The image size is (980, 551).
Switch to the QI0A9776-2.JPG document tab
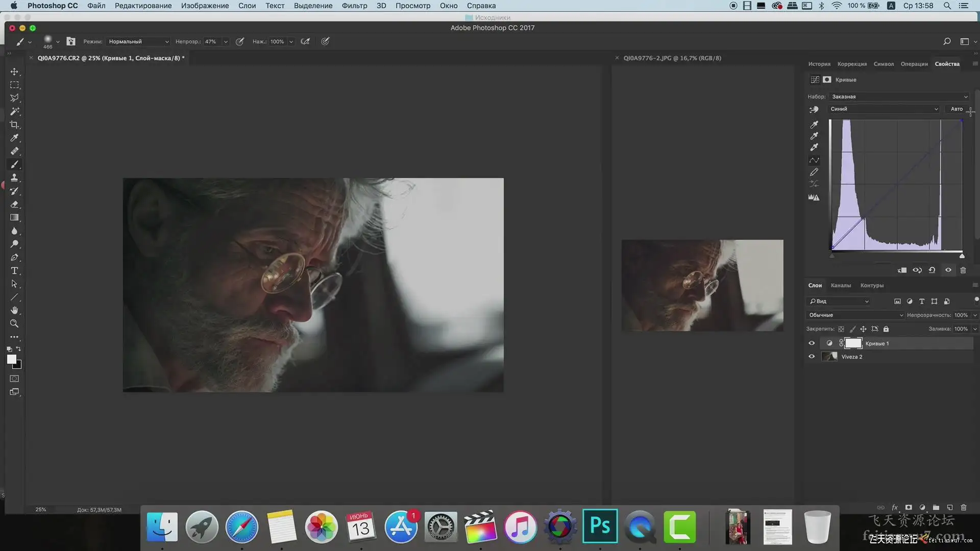[672, 58]
